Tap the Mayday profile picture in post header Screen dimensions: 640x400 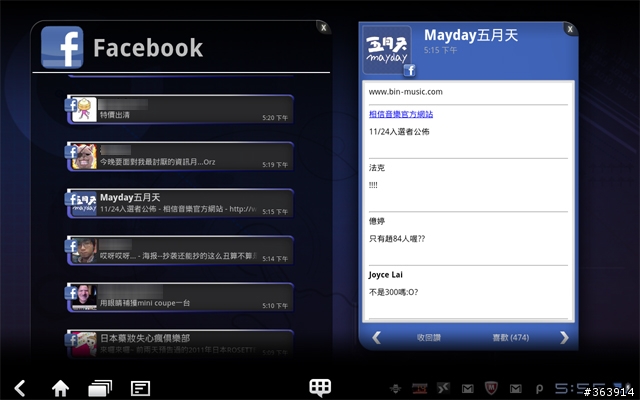click(387, 50)
